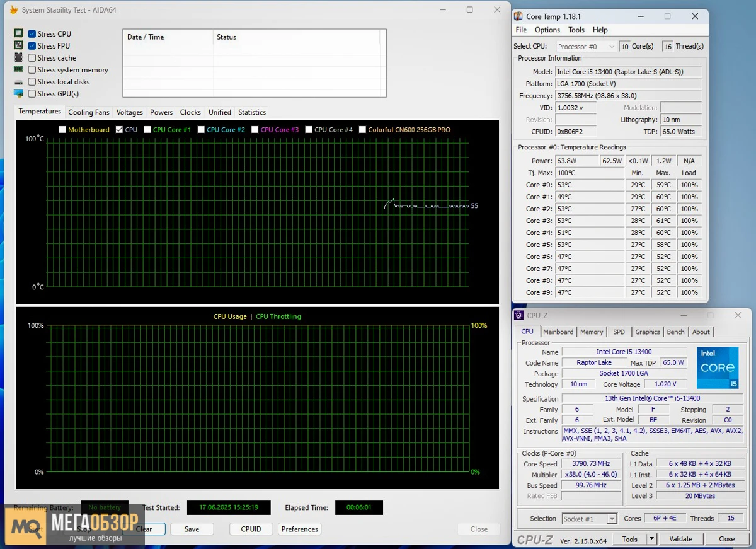Click the Test Started 17.06.2025 15:25:19 field

click(229, 507)
